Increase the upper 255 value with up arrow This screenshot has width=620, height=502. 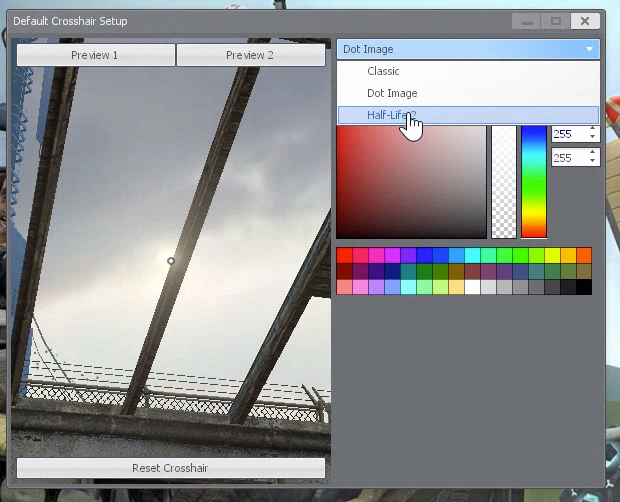pyautogui.click(x=592, y=128)
